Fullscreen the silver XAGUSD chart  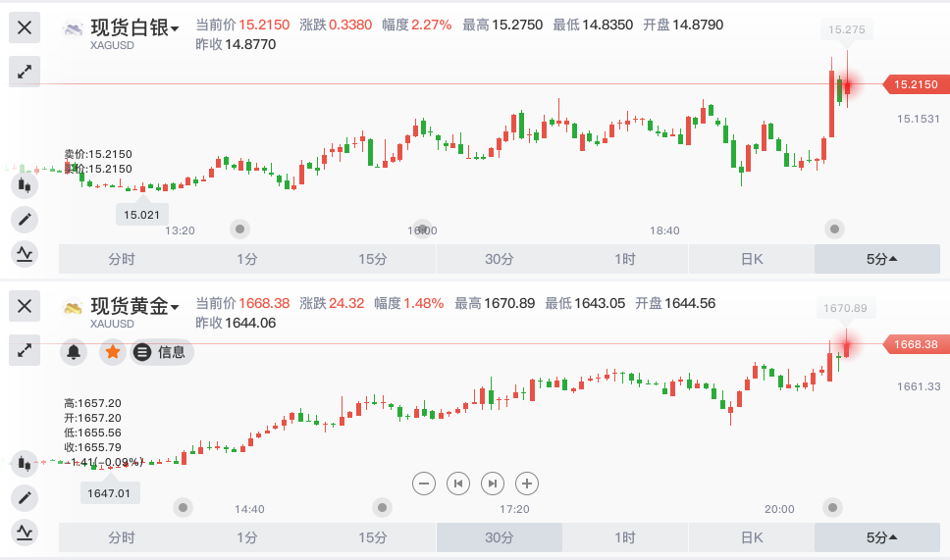click(25, 72)
